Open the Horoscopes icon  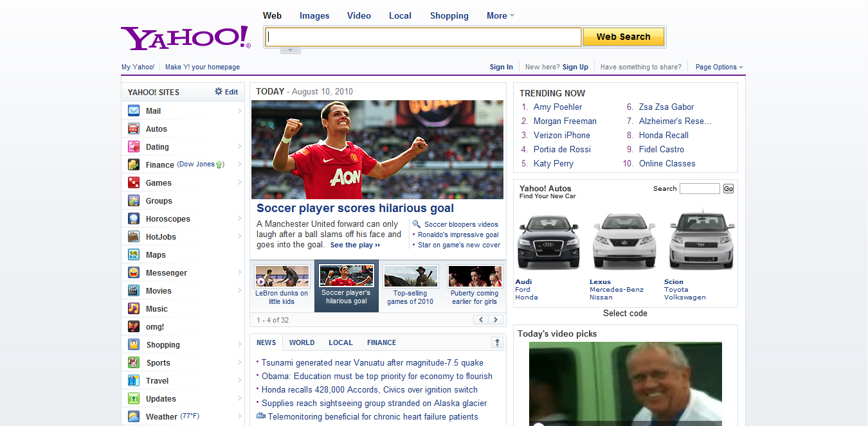pyautogui.click(x=134, y=218)
